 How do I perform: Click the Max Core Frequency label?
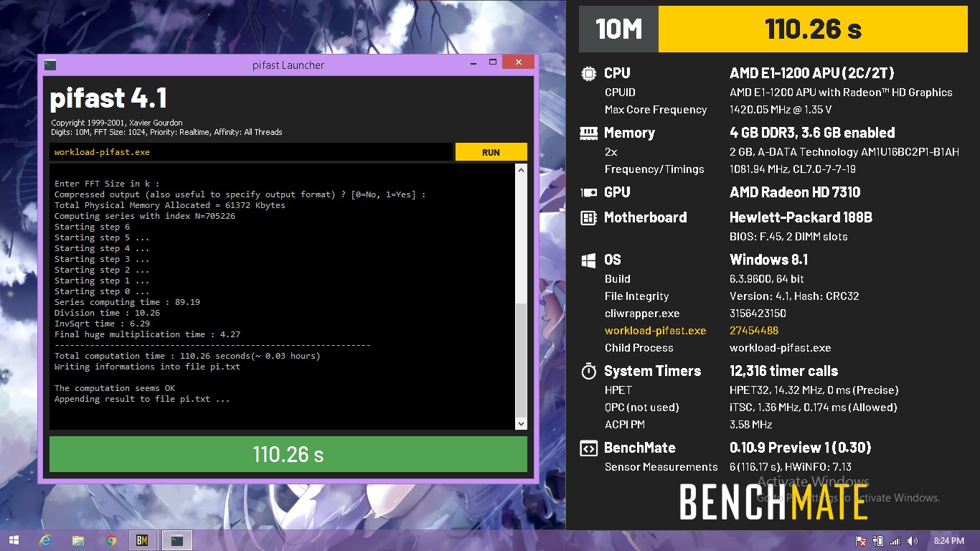tap(656, 110)
